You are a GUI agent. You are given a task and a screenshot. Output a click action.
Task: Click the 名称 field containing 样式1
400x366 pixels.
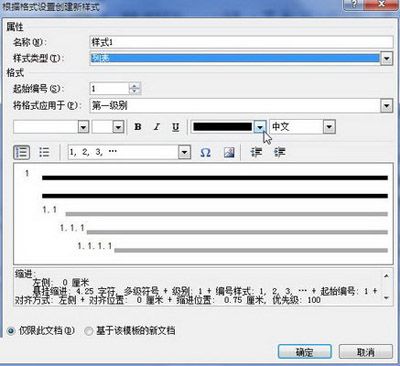[241, 42]
